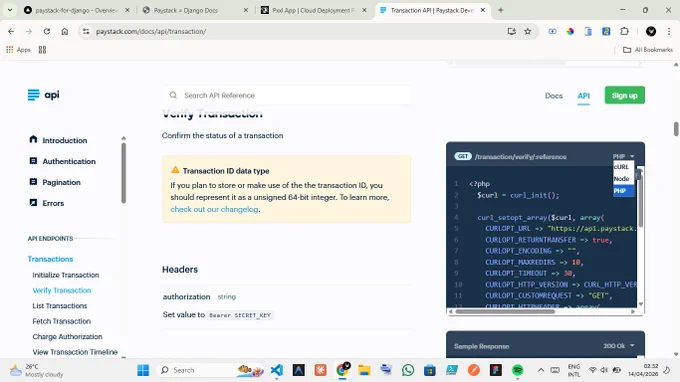Expand the PHP language dropdown
The height and width of the screenshot is (382, 680).
(623, 156)
